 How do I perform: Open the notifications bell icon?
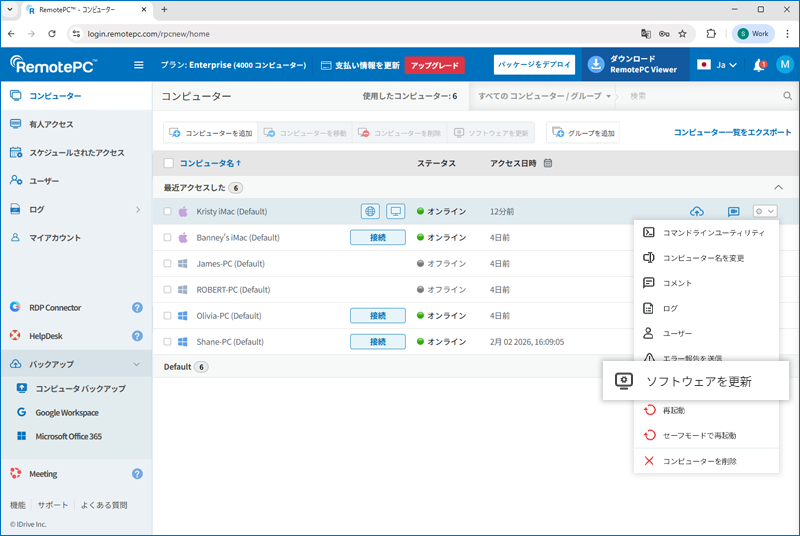pyautogui.click(x=759, y=65)
